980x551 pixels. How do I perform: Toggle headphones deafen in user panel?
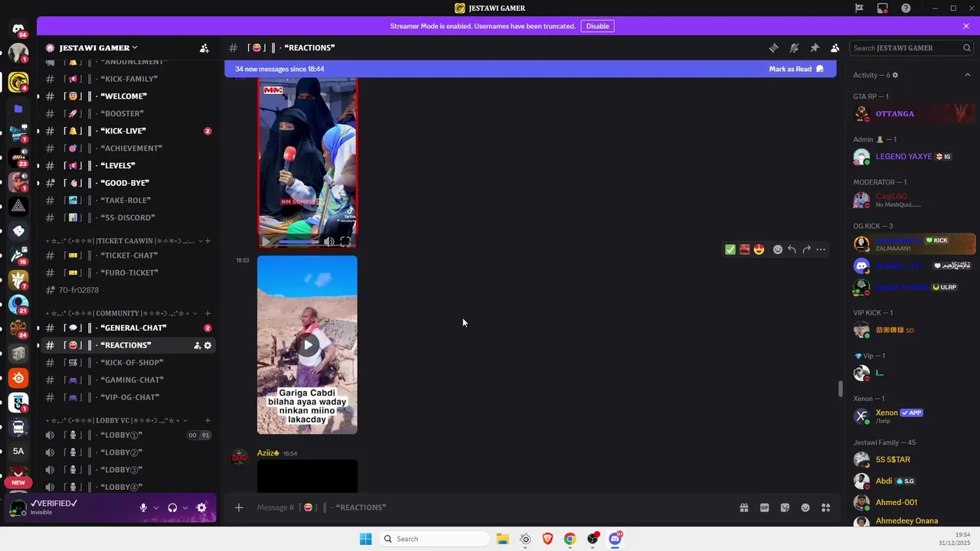click(172, 507)
